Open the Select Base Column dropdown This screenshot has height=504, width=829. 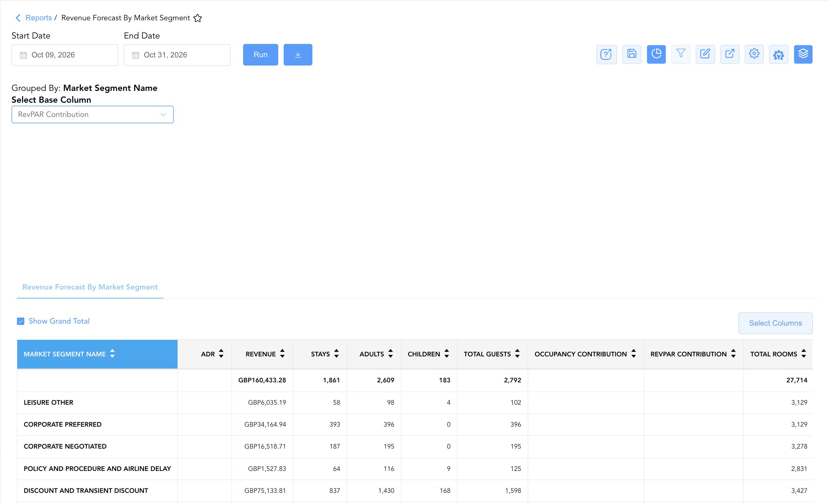click(93, 115)
